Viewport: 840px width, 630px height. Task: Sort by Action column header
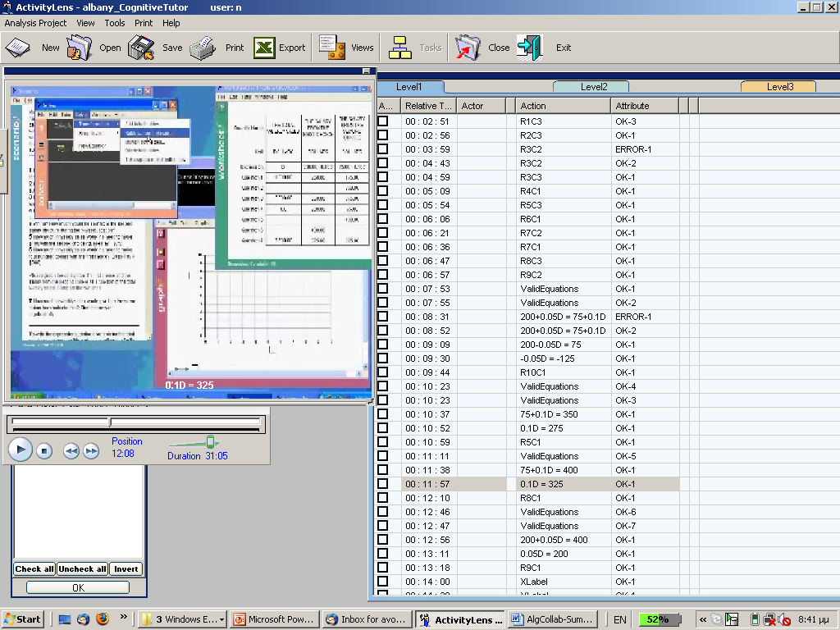(x=564, y=106)
